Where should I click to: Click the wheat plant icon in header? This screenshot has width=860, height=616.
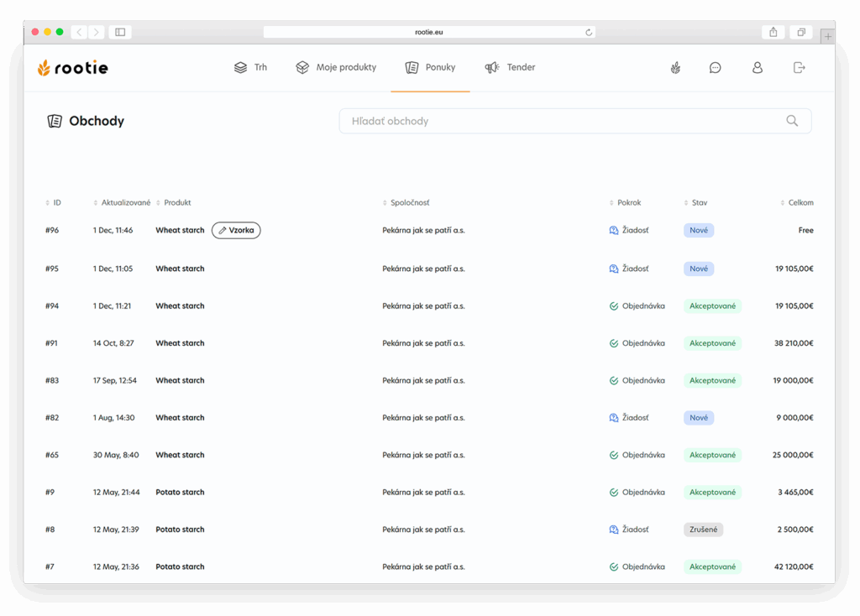[675, 68]
